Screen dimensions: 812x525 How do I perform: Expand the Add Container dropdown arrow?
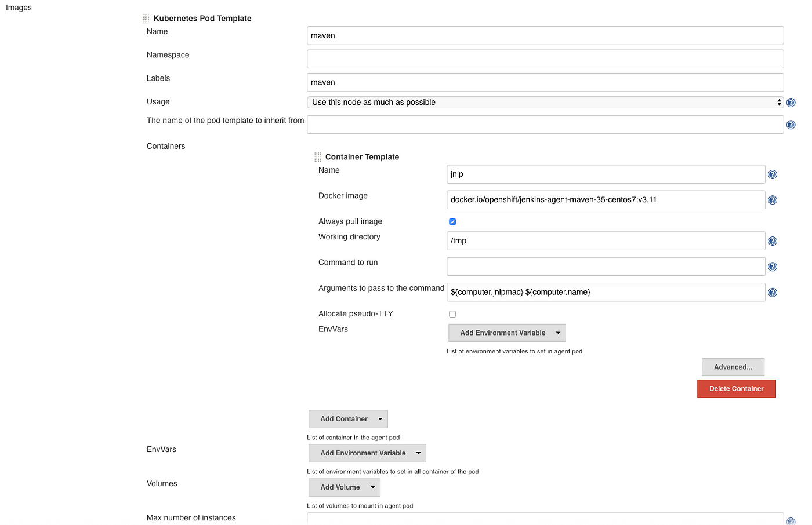pyautogui.click(x=380, y=418)
